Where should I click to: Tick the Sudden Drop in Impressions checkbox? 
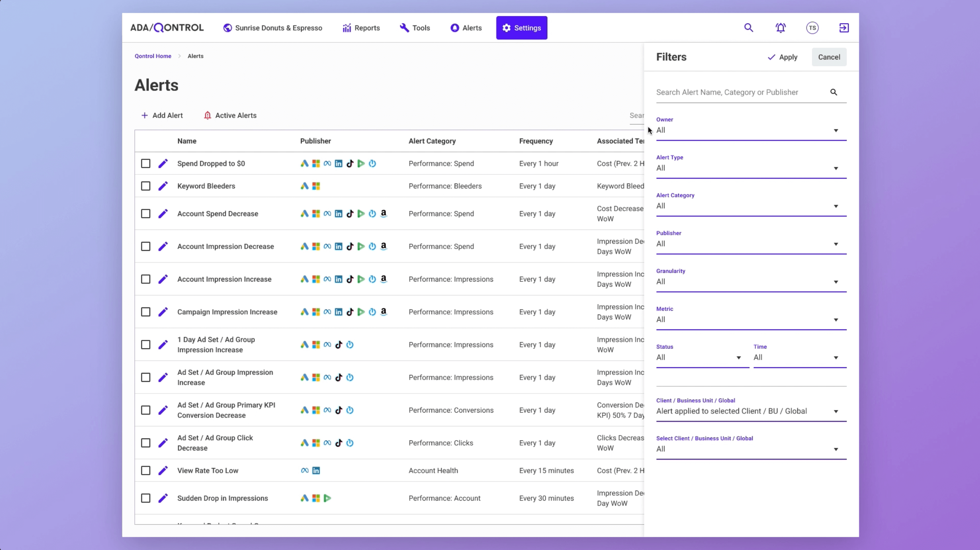pos(145,498)
